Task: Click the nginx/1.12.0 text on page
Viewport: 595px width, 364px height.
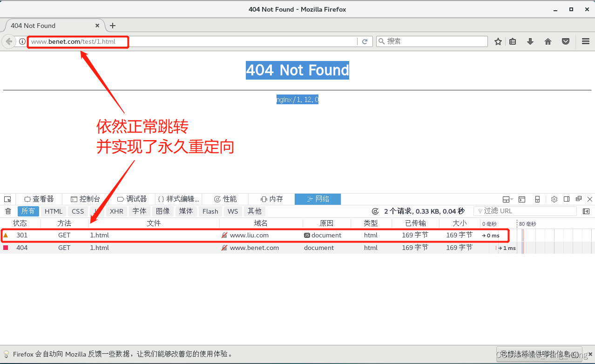Action: coord(297,100)
